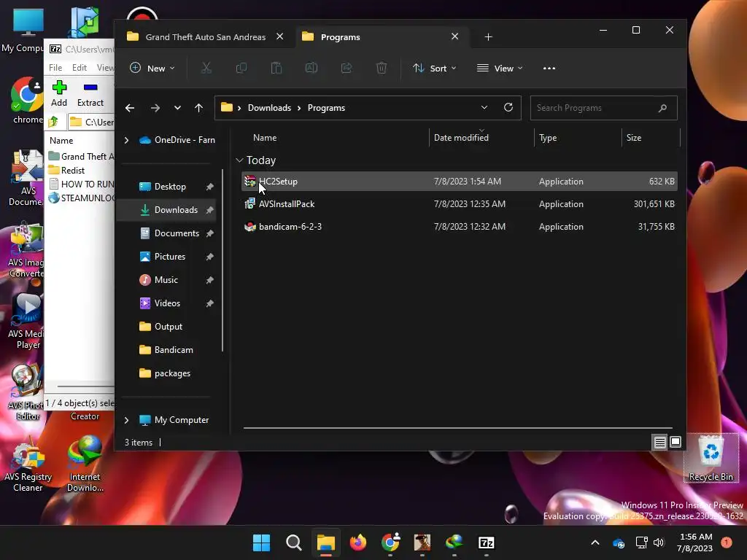Expand the OneDrive tree node

(x=126, y=140)
